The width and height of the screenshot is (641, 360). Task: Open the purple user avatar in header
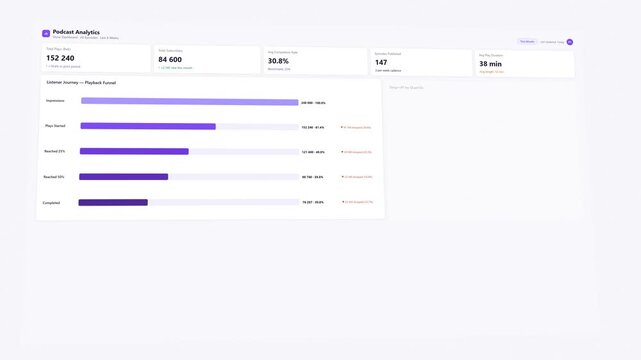pos(569,42)
